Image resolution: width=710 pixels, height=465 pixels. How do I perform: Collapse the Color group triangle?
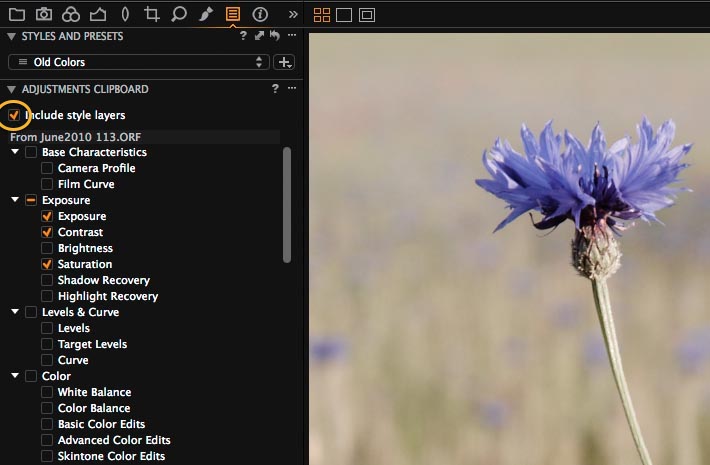point(15,376)
